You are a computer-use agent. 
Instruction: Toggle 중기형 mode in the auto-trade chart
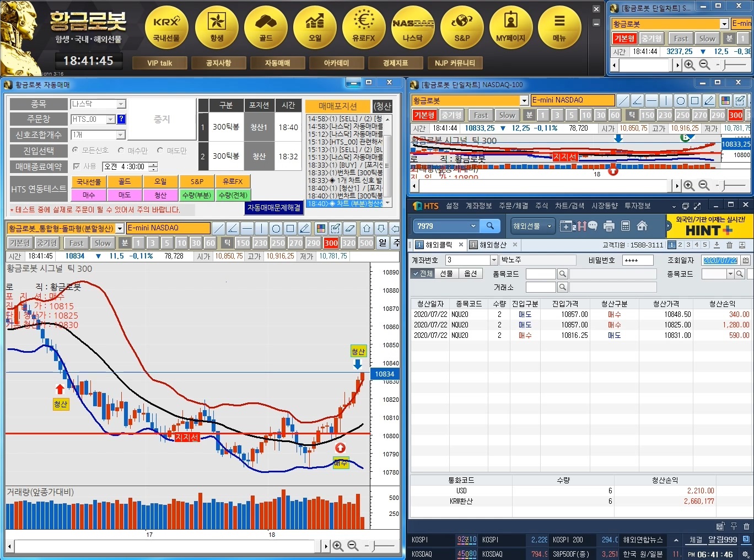[x=47, y=243]
